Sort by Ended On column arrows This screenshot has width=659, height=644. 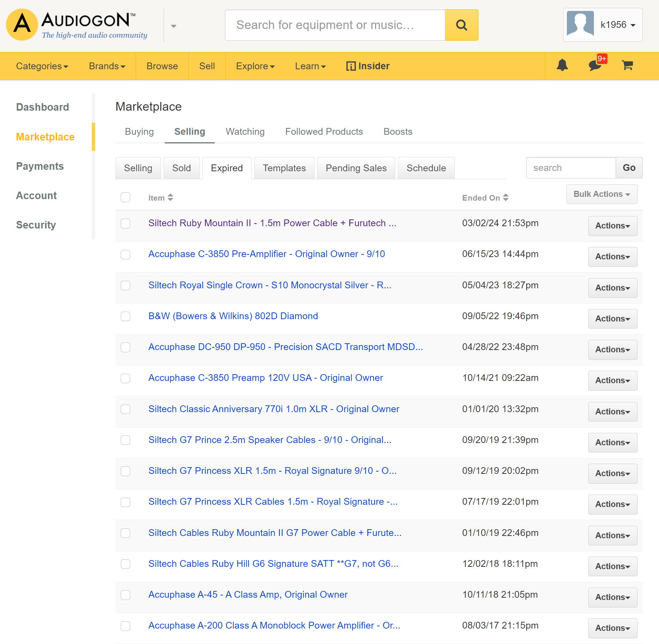[506, 198]
